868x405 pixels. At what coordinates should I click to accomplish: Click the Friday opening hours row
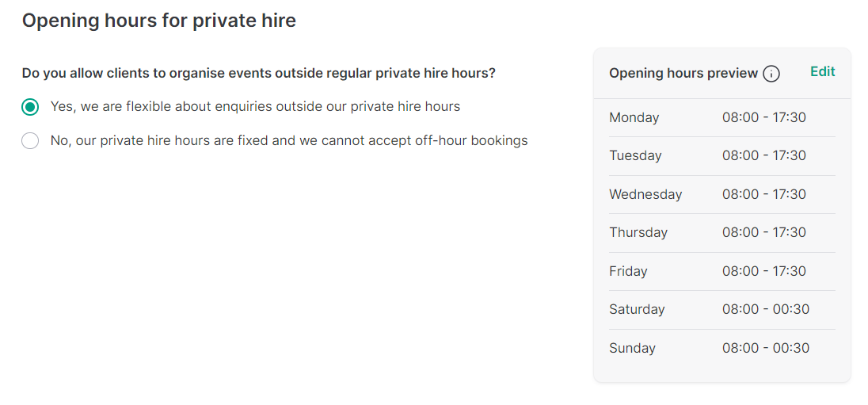(721, 272)
